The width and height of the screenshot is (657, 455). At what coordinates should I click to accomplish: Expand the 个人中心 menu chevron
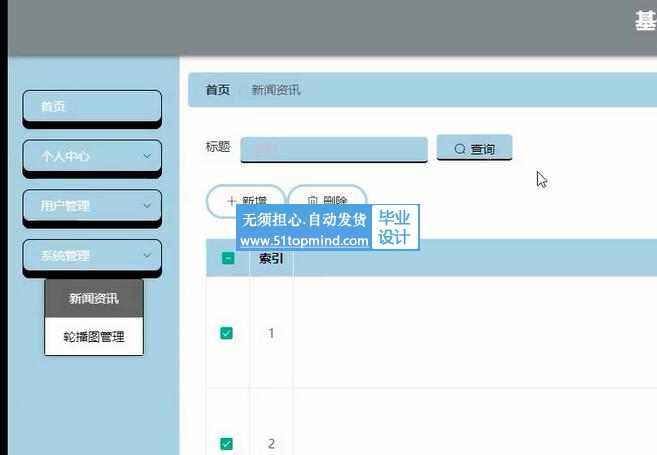click(147, 156)
